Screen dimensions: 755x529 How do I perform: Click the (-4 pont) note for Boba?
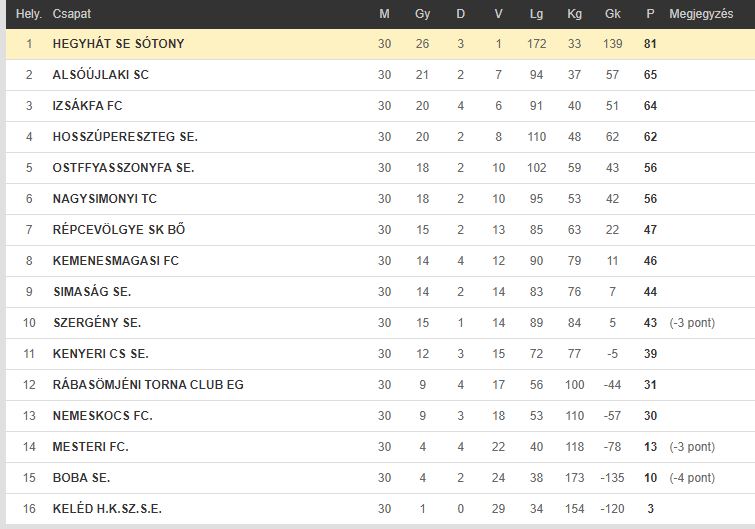coord(692,477)
